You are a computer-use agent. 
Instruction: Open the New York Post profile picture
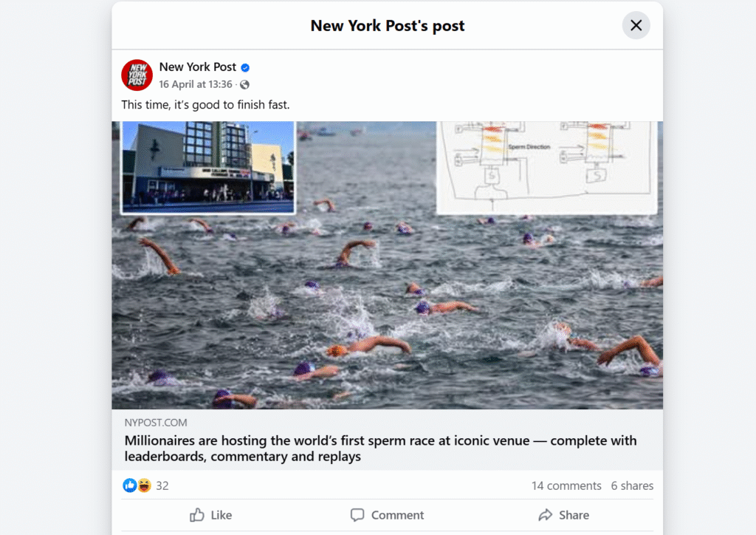(x=137, y=75)
